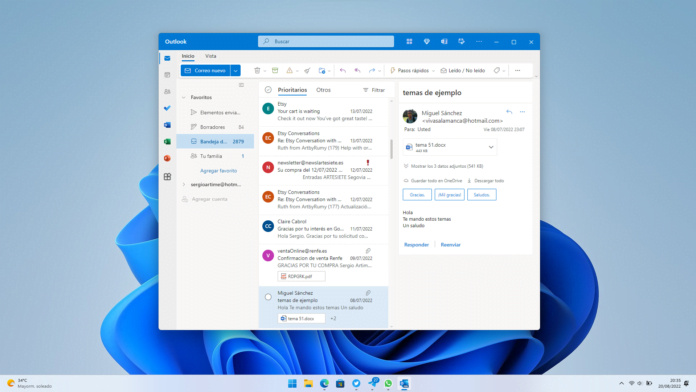Click the Responder link
Viewport: 696px width, 392px height.
pos(416,245)
